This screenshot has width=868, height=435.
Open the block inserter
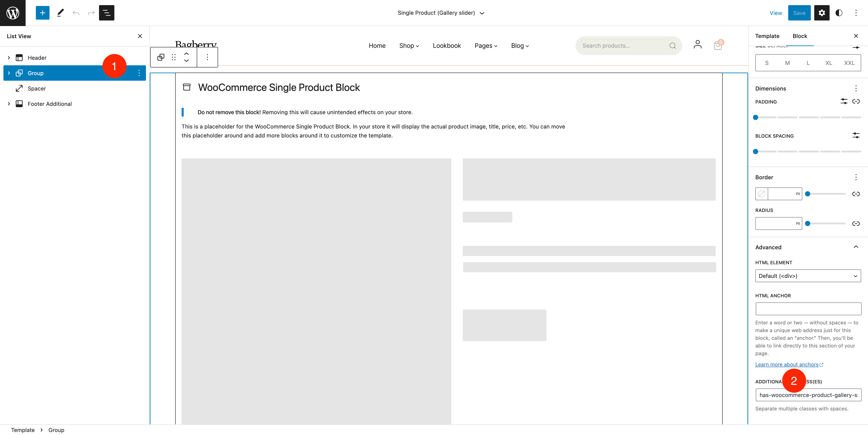pyautogui.click(x=42, y=13)
